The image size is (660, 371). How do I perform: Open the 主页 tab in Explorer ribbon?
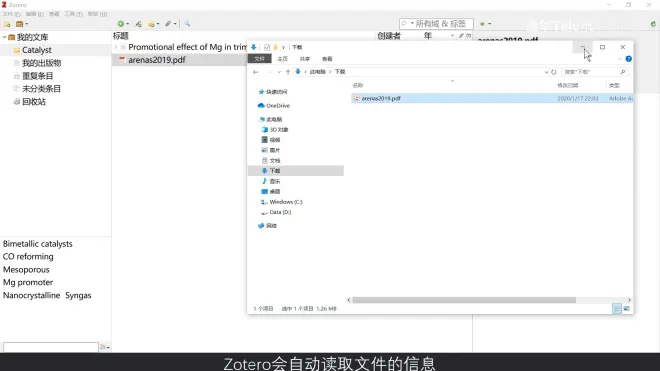pyautogui.click(x=282, y=59)
